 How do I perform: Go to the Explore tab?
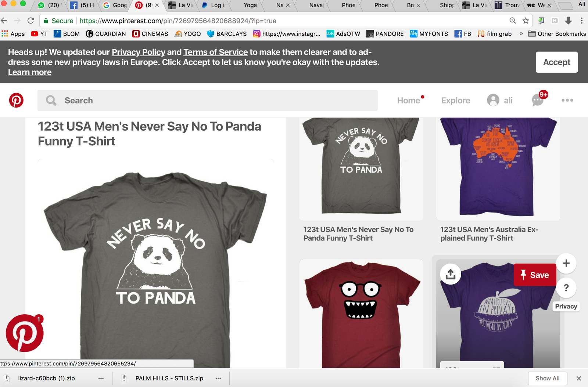(x=455, y=100)
